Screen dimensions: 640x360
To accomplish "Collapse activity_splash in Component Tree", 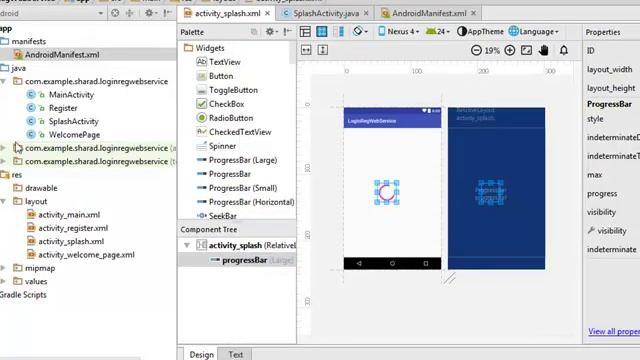I will pos(187,245).
